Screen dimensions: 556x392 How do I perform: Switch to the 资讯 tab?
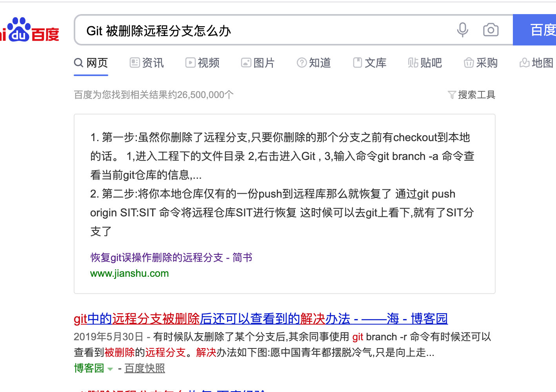point(147,63)
